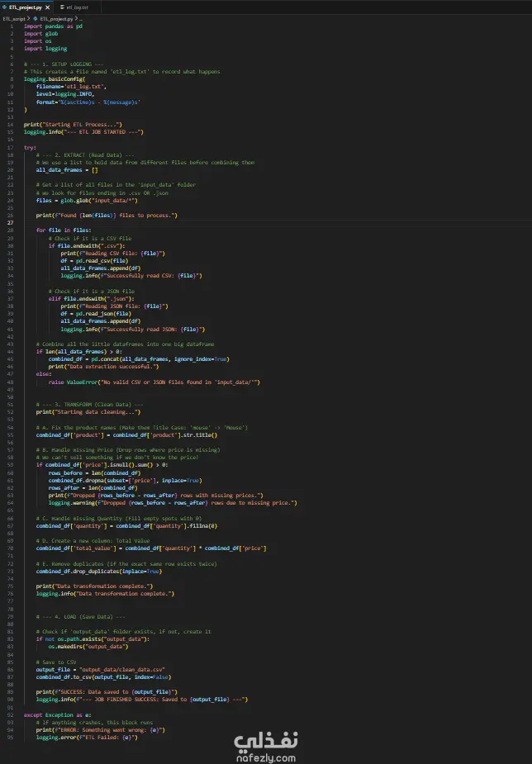Click print 'Starting ETL Process...' line
This screenshot has height=764, width=532.
73,124
